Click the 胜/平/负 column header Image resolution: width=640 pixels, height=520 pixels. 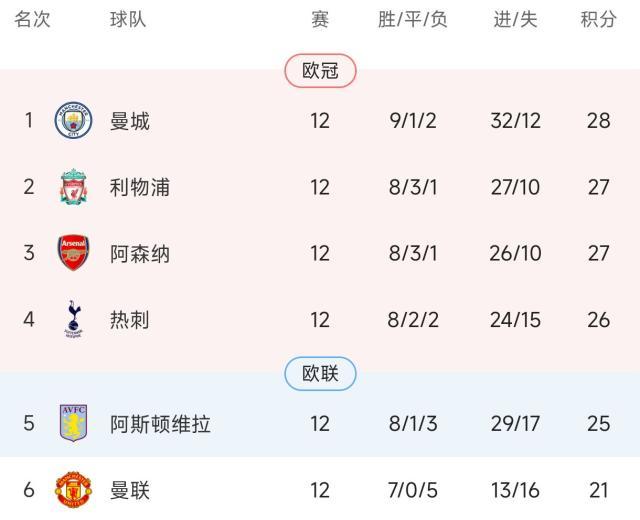click(x=413, y=20)
